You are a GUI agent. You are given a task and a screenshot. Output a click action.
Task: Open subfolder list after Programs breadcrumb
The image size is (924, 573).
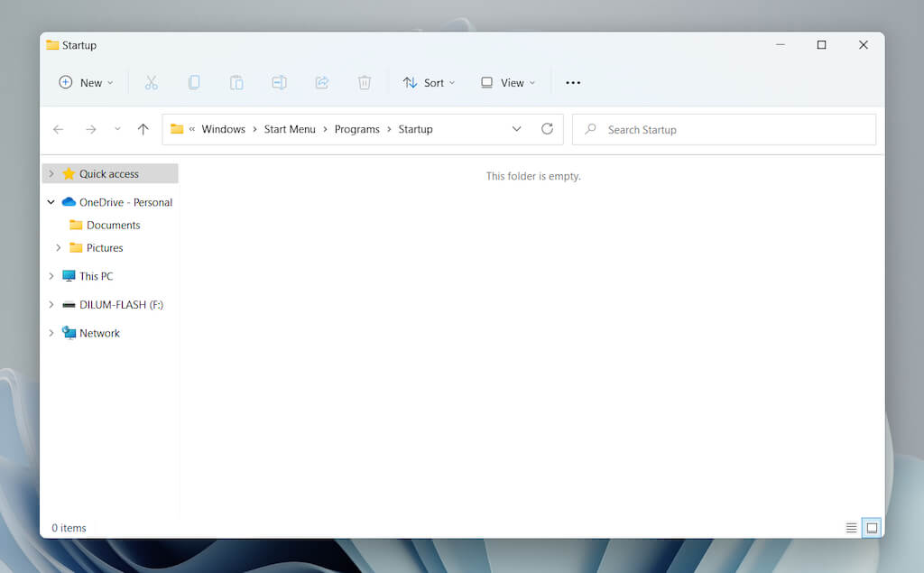[389, 129]
